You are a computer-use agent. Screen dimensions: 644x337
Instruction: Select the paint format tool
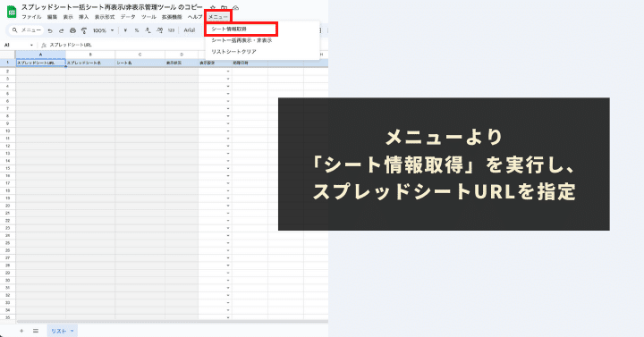(84, 30)
